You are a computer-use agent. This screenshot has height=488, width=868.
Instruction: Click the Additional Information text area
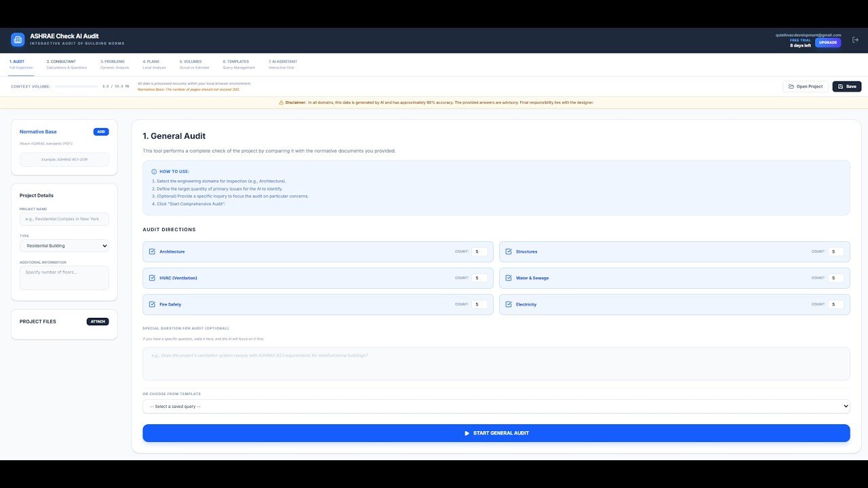(x=64, y=278)
